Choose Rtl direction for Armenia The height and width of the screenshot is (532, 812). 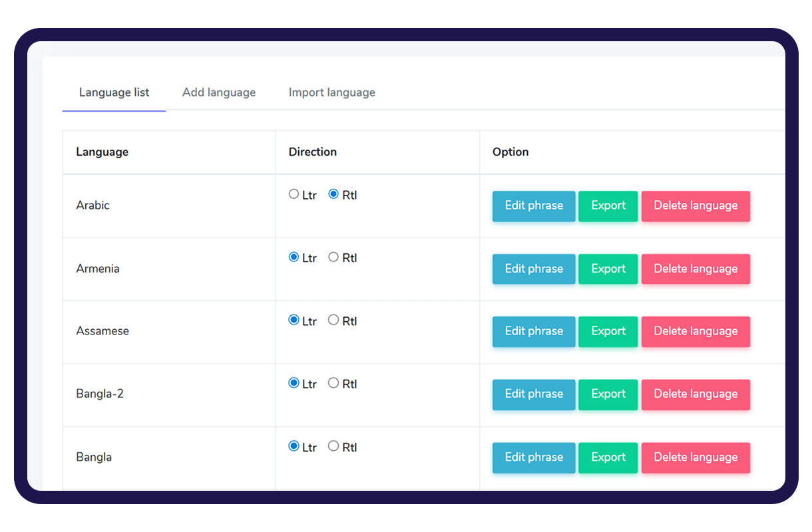[333, 257]
